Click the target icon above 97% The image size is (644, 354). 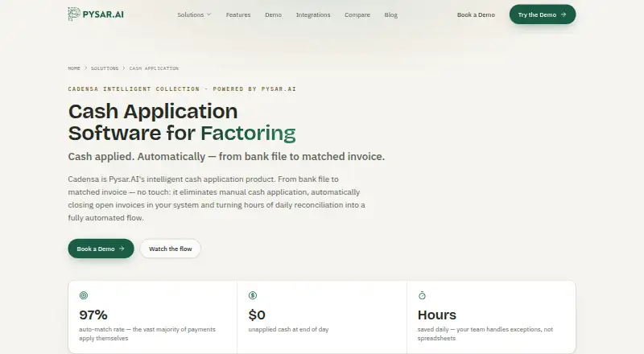[84, 295]
